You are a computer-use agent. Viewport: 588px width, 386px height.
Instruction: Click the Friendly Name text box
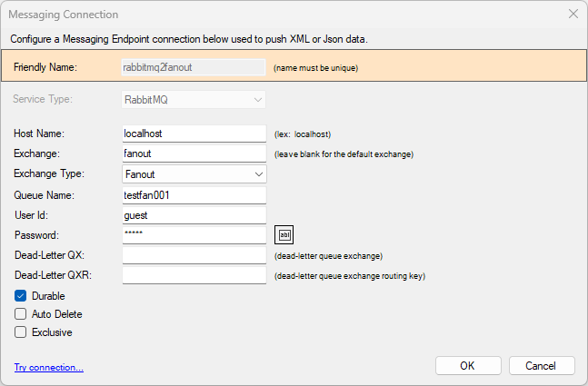coord(194,67)
